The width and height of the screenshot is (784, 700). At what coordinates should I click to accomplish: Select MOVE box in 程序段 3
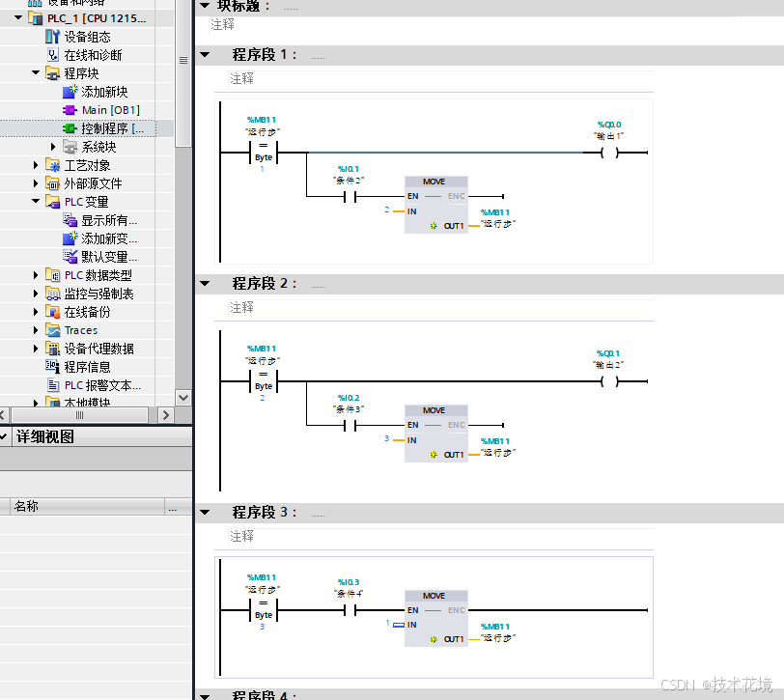pyautogui.click(x=436, y=619)
